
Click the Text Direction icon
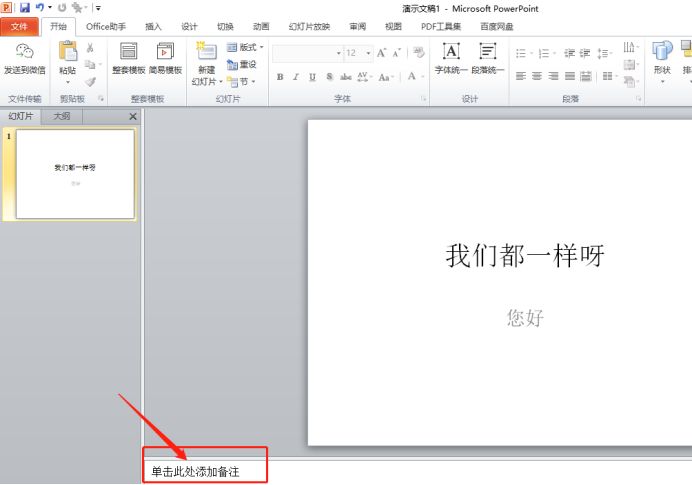tap(629, 47)
